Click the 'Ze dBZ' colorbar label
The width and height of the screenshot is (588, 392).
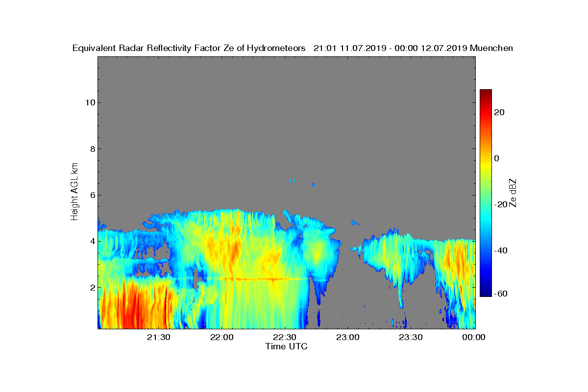[513, 193]
